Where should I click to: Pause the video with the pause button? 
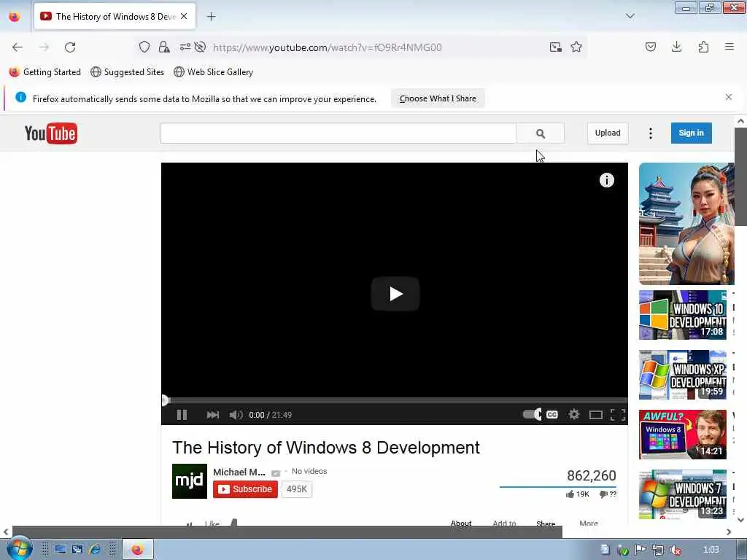pyautogui.click(x=182, y=415)
